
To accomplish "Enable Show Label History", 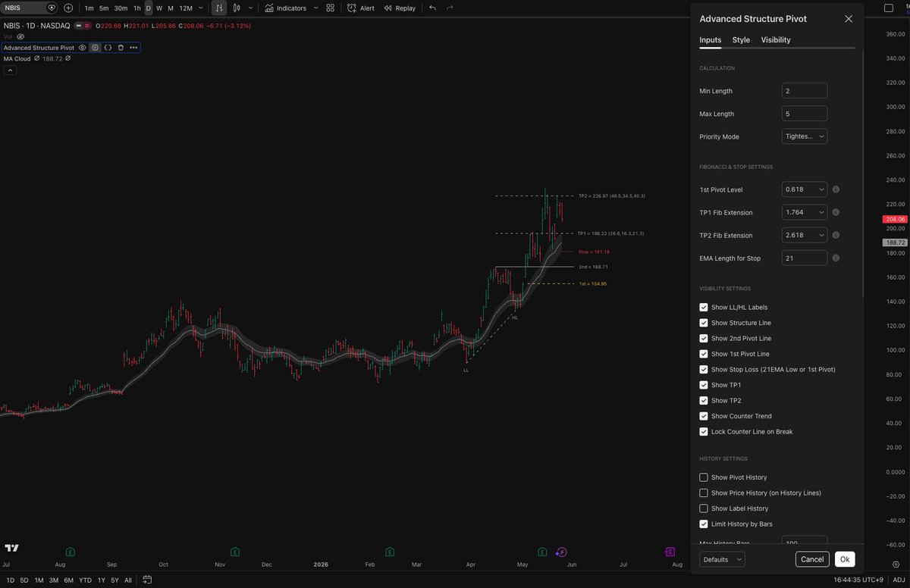I will click(x=703, y=508).
